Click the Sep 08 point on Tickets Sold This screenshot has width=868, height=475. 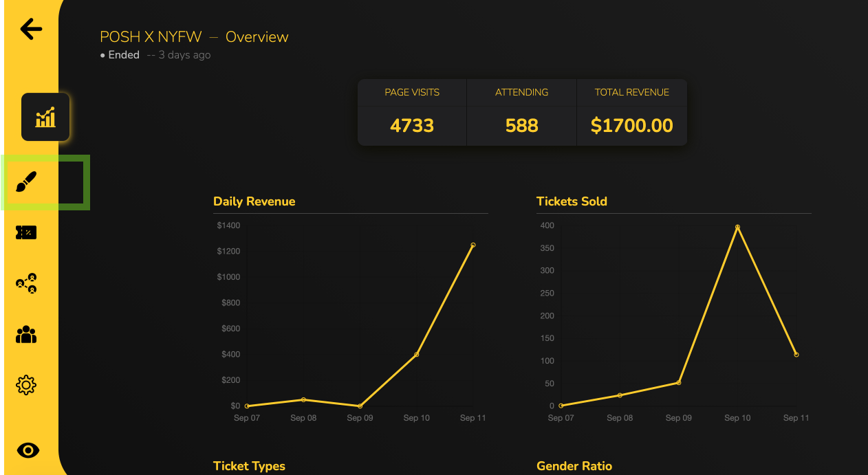click(620, 395)
